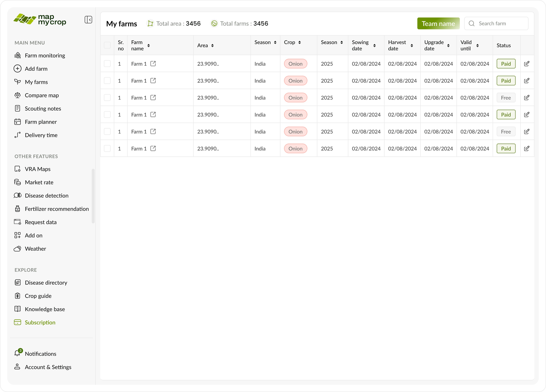Click the edit icon in the last row

click(526, 148)
